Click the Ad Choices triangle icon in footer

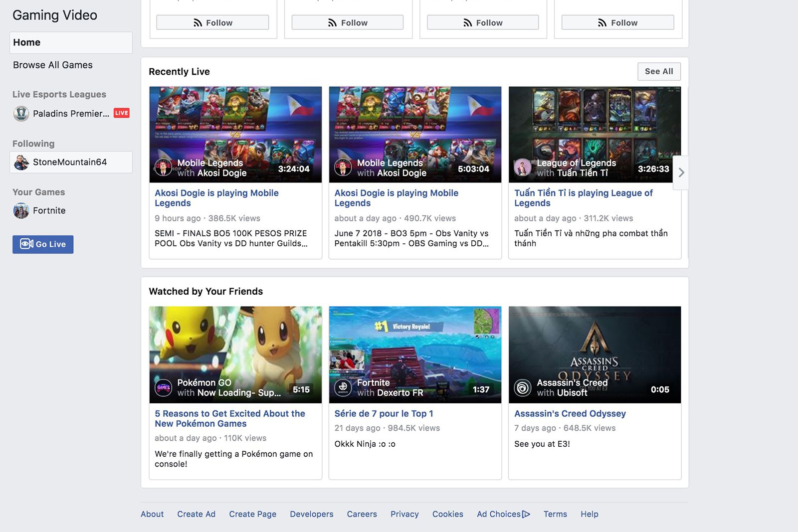(526, 514)
